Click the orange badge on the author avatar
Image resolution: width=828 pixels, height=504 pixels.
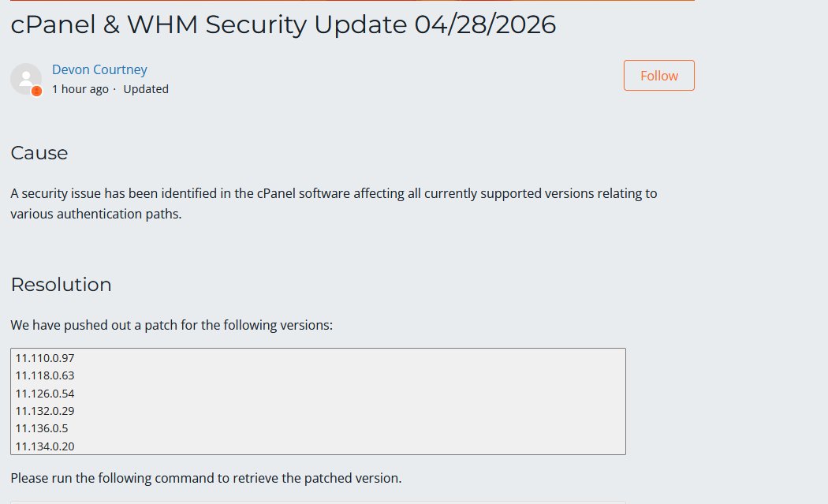[x=36, y=91]
